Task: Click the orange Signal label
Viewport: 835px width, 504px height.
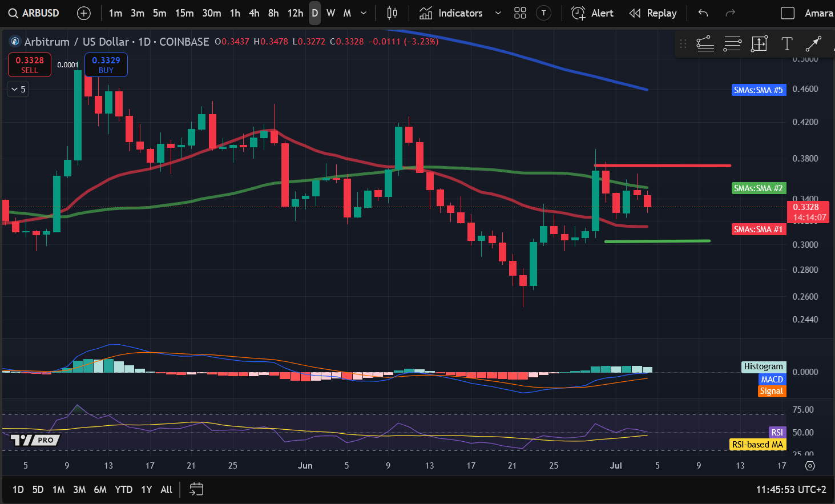Action: coord(772,391)
